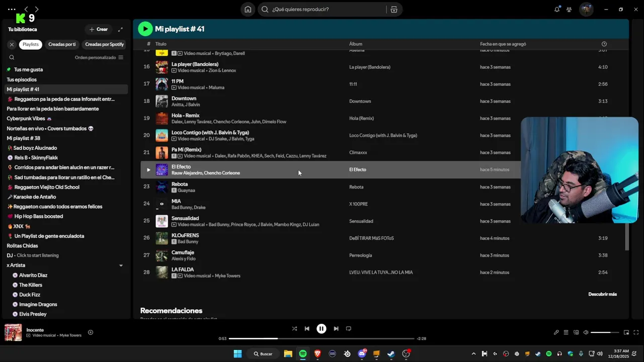Toggle repeat mode
The image size is (644, 362).
(x=349, y=329)
